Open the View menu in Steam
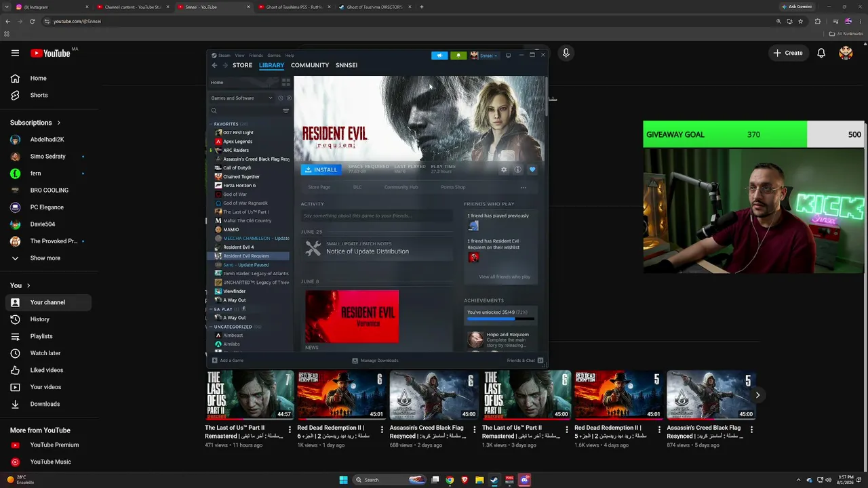This screenshot has width=868, height=488. [x=239, y=56]
